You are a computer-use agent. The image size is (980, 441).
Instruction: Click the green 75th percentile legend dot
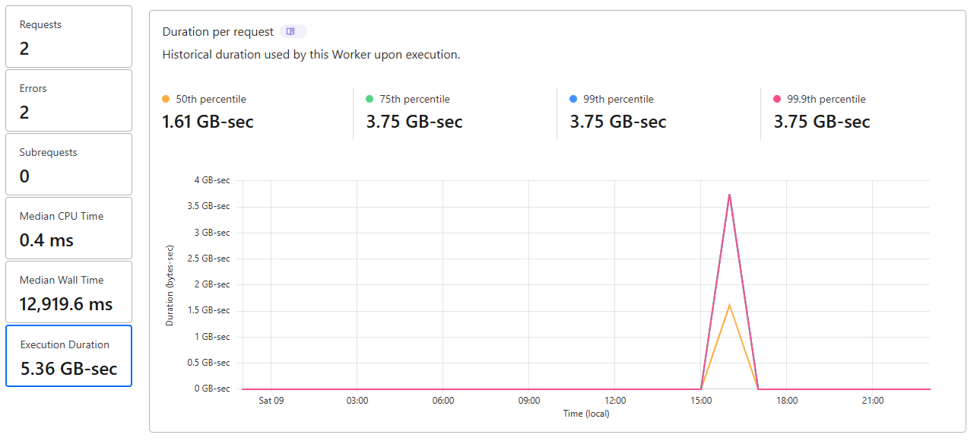(369, 99)
